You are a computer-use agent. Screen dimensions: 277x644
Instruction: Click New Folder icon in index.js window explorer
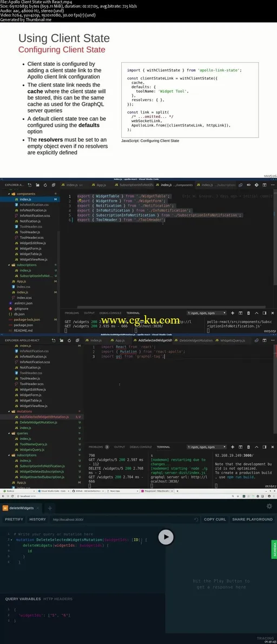click(37, 186)
